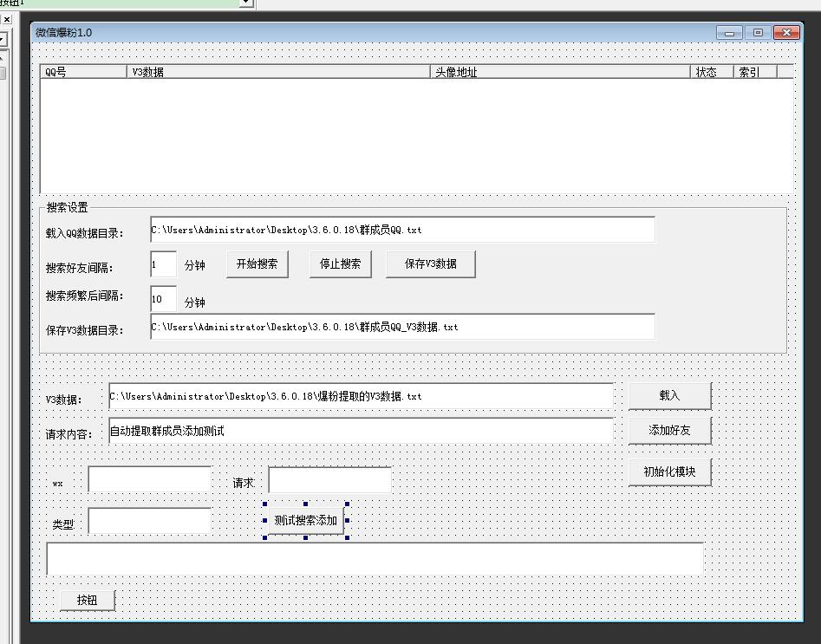Click the 测试搜索添加 button
The width and height of the screenshot is (821, 644).
point(306,520)
